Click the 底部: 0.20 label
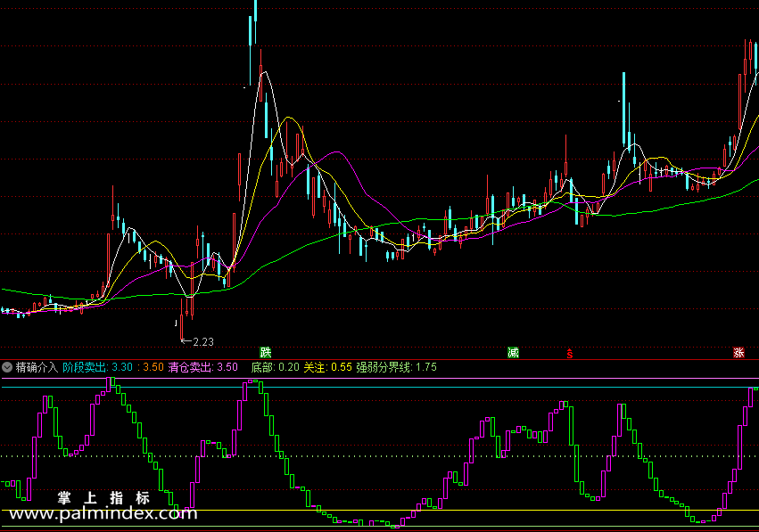Screen dimensions: 759x532 (x=276, y=367)
